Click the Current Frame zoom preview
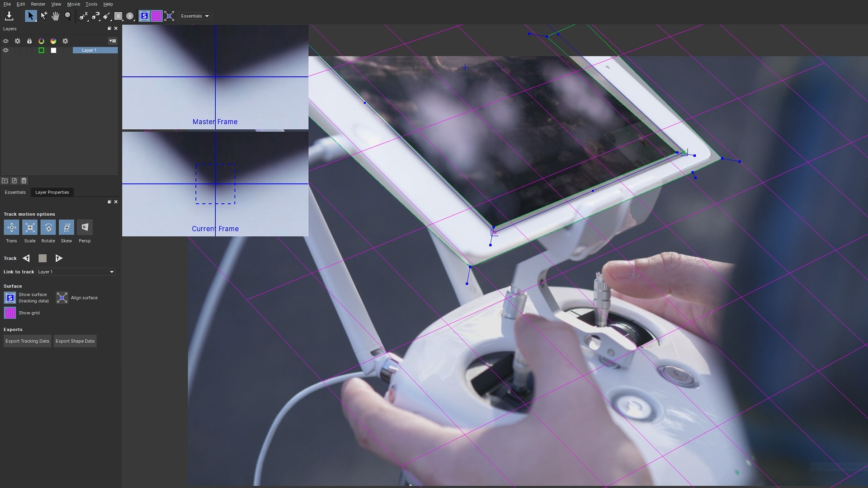 (x=215, y=184)
